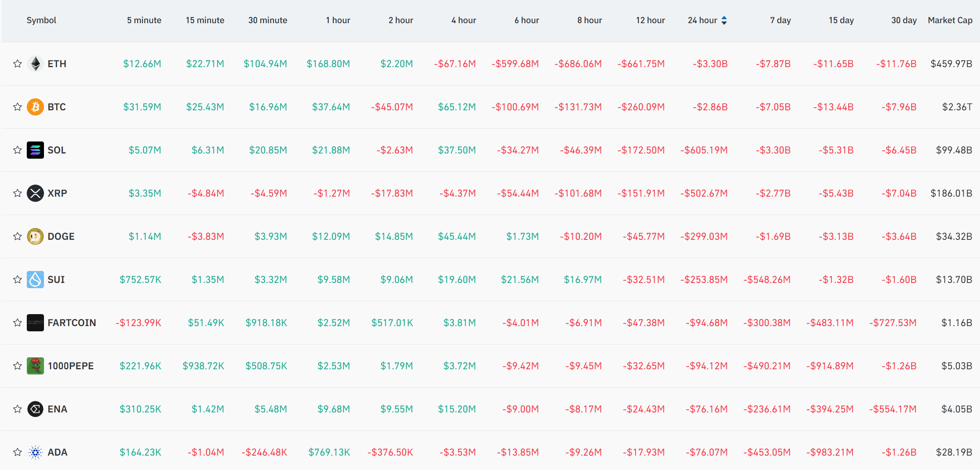
Task: Favorite DOGE with its star
Action: pyautogui.click(x=17, y=236)
